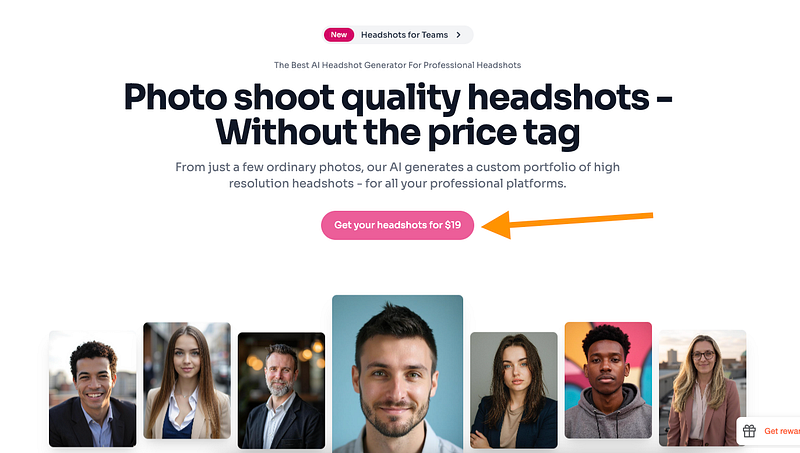The width and height of the screenshot is (800, 453).
Task: Select the gray-bearded man headshot
Action: point(281,391)
